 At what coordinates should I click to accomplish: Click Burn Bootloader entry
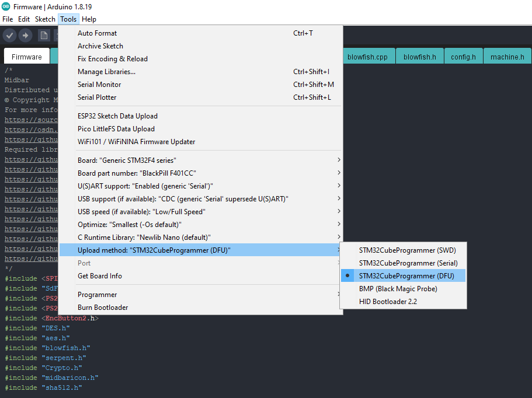coord(103,308)
